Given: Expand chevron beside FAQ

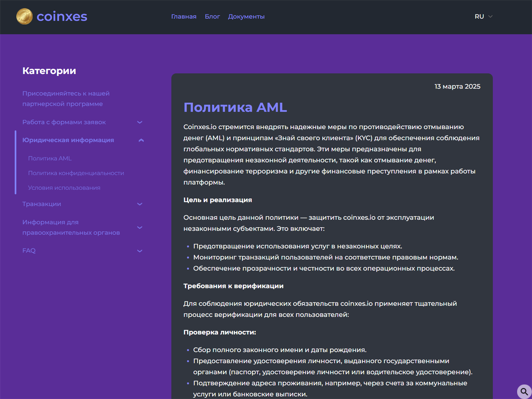Looking at the screenshot, I should point(140,251).
